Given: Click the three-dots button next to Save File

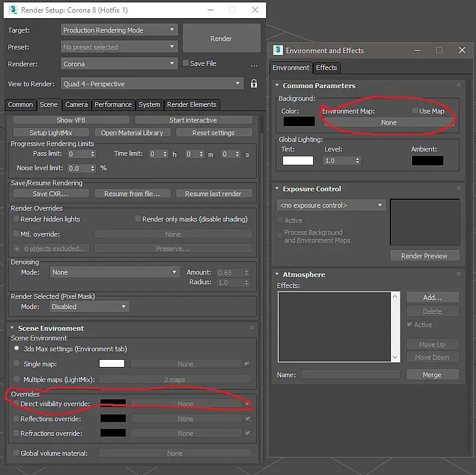Looking at the screenshot, I should click(x=255, y=65).
